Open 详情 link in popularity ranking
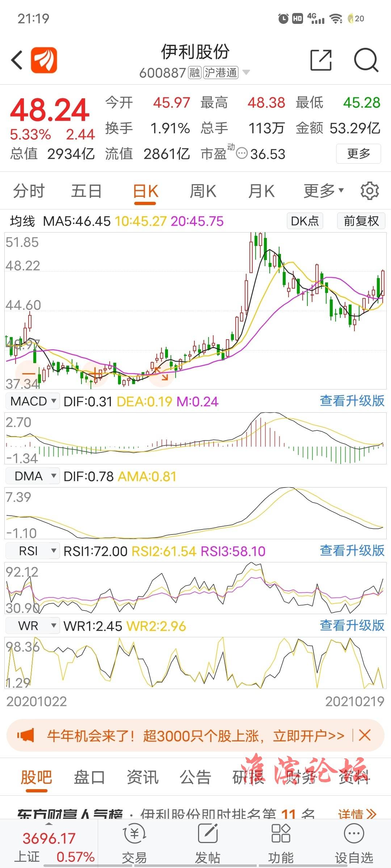This screenshot has width=391, height=868. [357, 814]
